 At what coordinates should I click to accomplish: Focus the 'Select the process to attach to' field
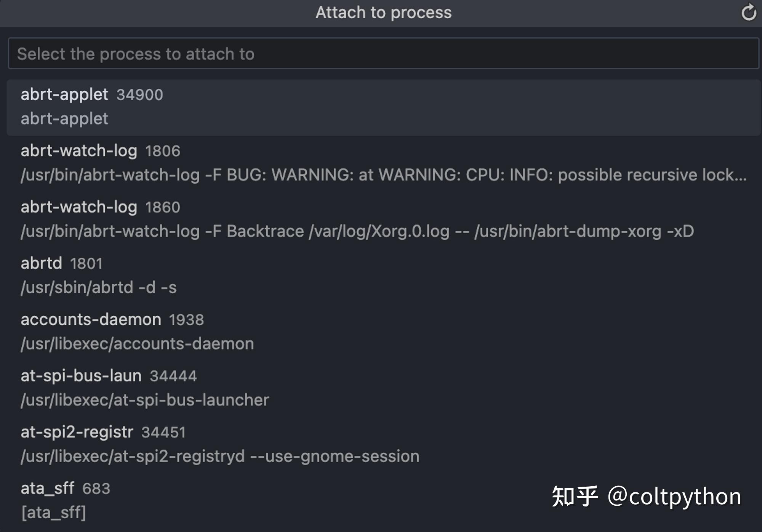(x=383, y=53)
